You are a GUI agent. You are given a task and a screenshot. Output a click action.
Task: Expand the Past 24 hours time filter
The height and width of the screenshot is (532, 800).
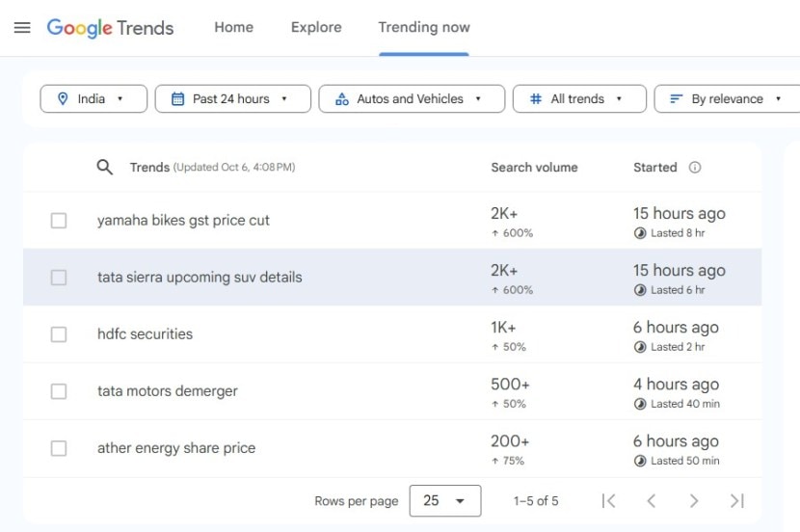(x=232, y=98)
